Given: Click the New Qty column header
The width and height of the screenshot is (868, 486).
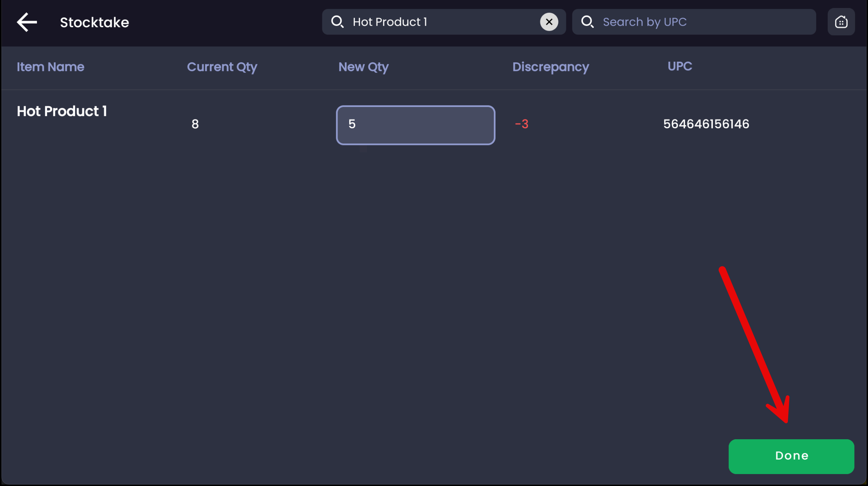Looking at the screenshot, I should click(x=363, y=67).
